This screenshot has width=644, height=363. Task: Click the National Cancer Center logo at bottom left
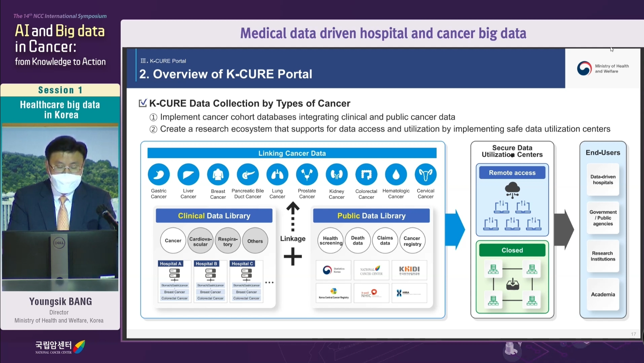click(x=60, y=347)
